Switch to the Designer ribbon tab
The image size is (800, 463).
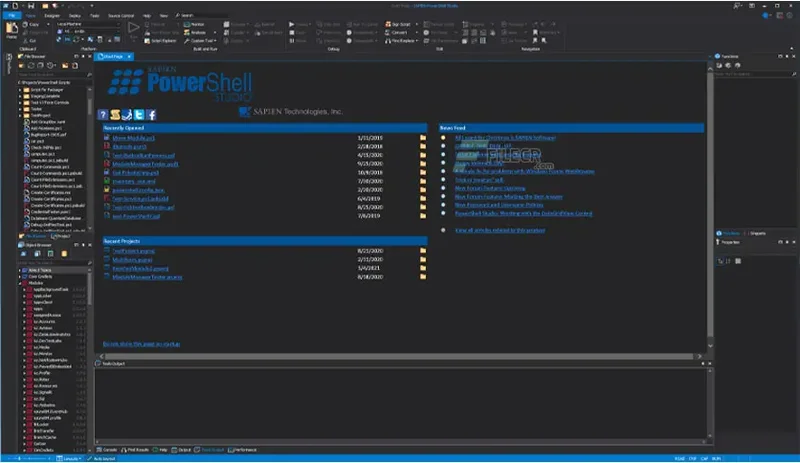[x=52, y=16]
